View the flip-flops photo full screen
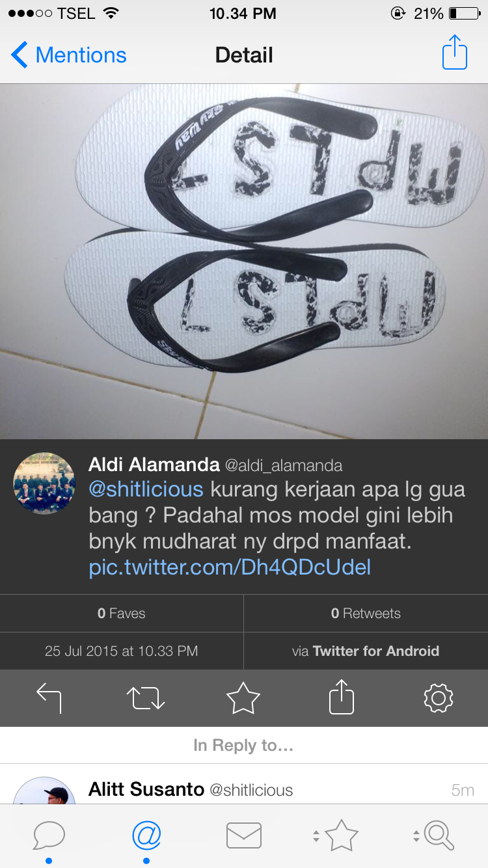 click(244, 262)
